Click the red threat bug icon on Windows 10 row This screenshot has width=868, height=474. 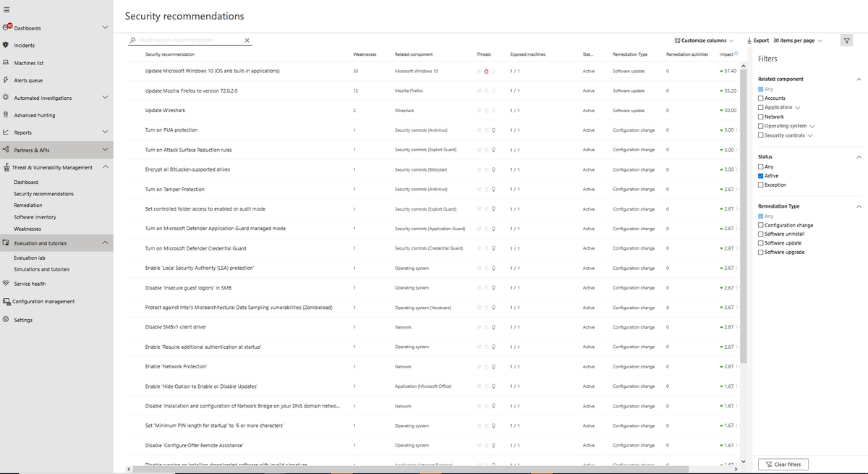(486, 71)
